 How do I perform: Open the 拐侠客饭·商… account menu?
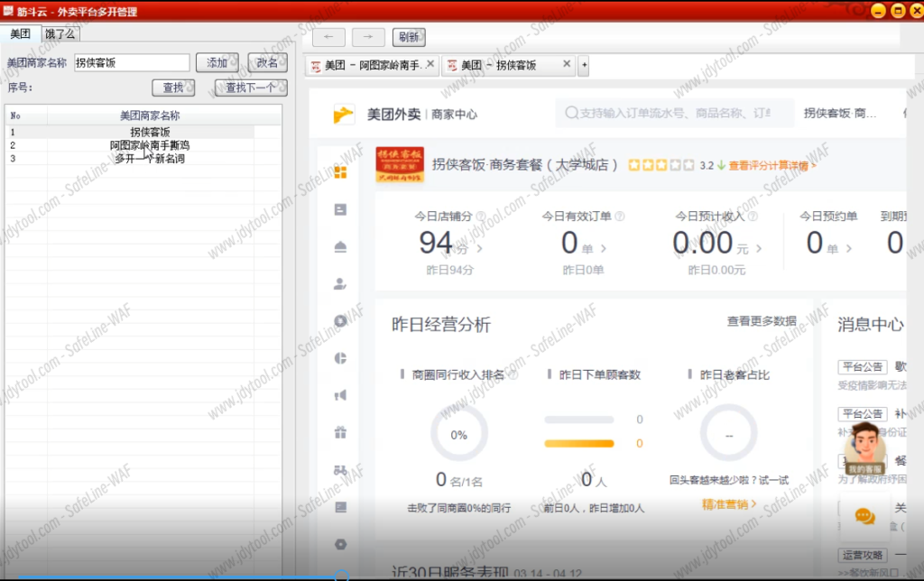[840, 113]
